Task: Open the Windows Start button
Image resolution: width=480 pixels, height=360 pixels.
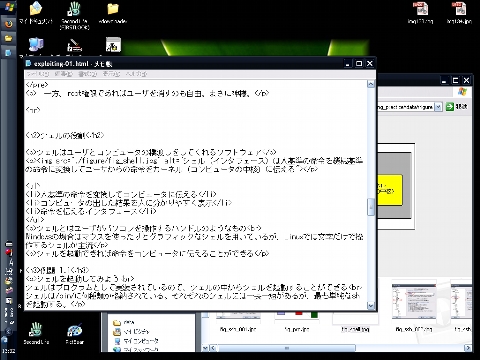Action: [9, 7]
